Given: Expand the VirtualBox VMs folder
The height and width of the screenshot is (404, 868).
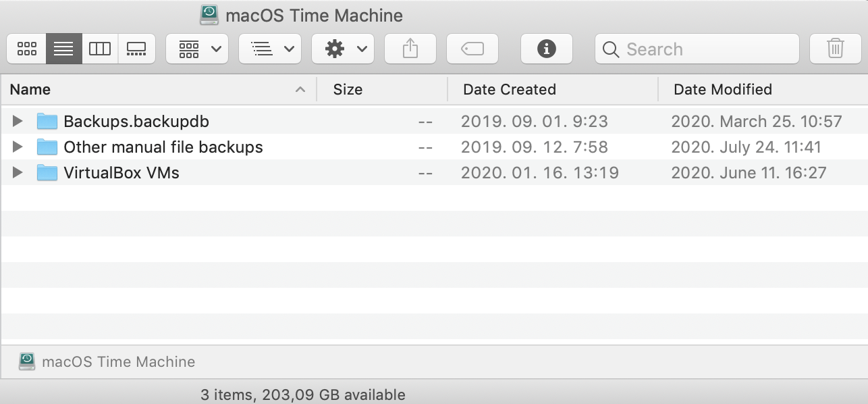Looking at the screenshot, I should pos(18,173).
